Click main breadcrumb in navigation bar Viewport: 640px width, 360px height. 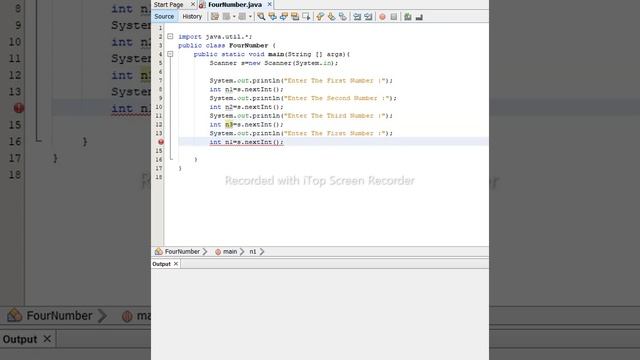click(230, 251)
